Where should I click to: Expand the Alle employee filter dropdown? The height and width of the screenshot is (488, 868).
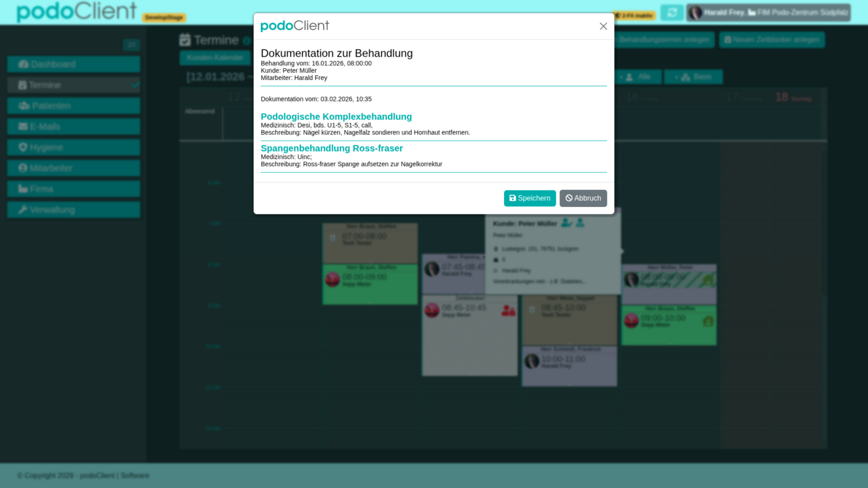click(638, 77)
